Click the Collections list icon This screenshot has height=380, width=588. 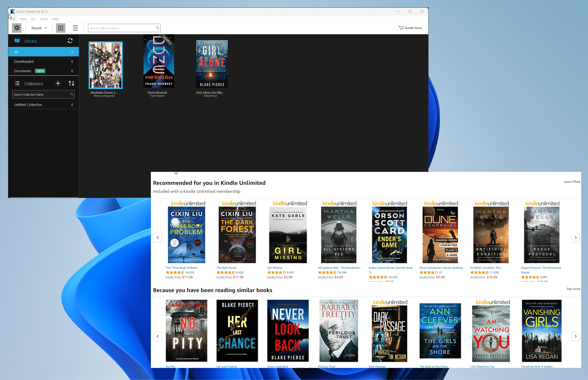point(17,83)
